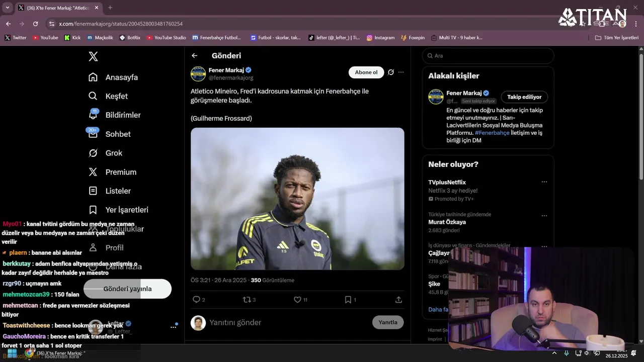Open Profil page
This screenshot has width=644, height=362.
click(x=106, y=247)
